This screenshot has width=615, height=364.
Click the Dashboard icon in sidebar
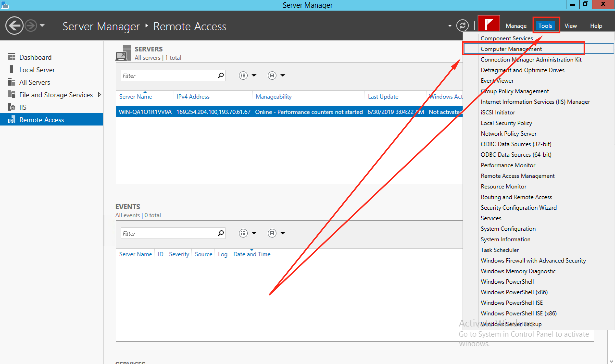tap(11, 57)
